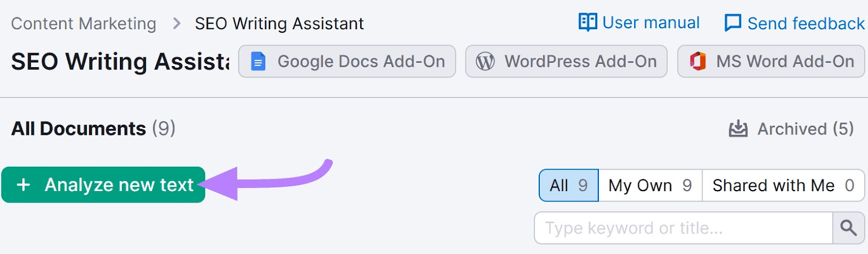Click the Send feedback speech bubble icon
This screenshot has width=868, height=254.
[732, 23]
